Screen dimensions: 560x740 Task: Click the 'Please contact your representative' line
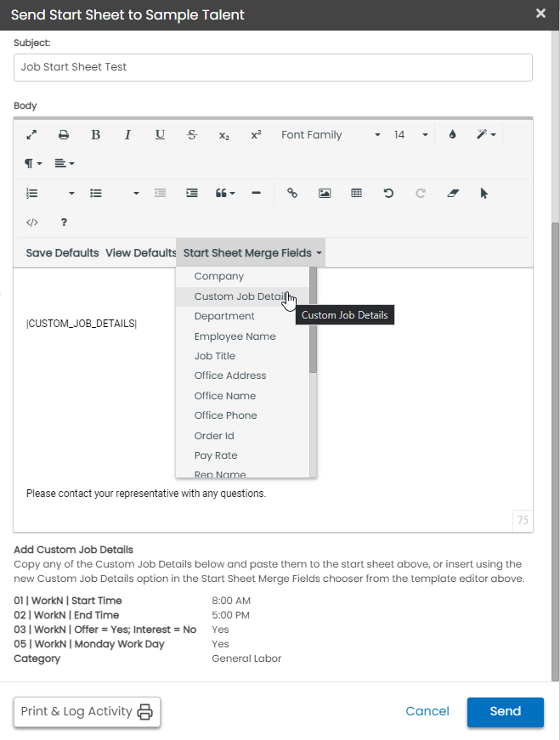pyautogui.click(x=146, y=494)
